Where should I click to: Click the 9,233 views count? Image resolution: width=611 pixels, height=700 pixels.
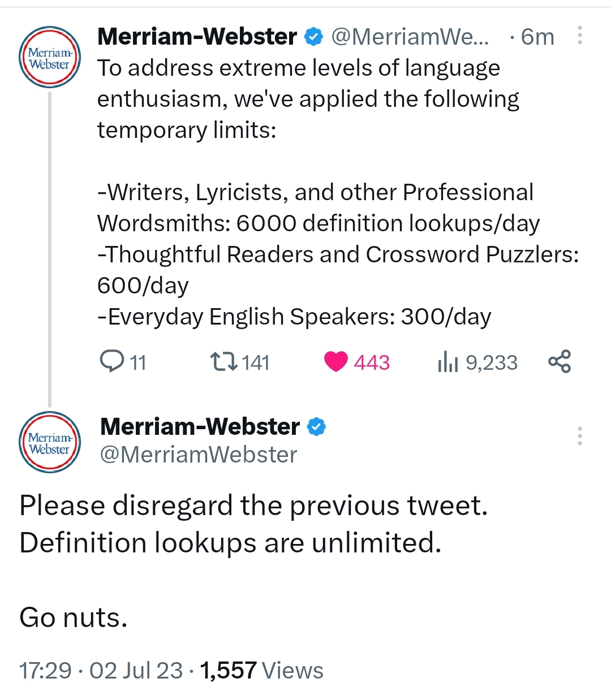point(491,362)
